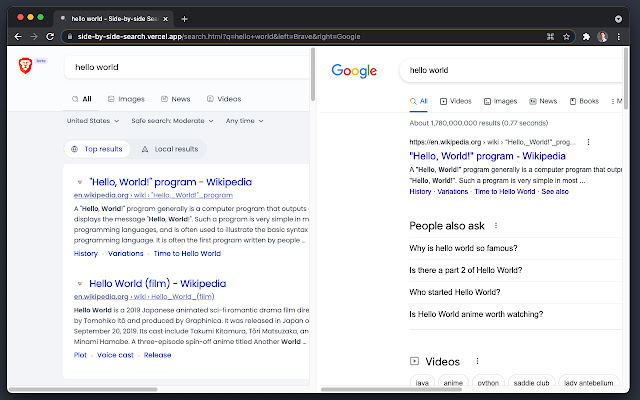640x400 pixels.
Task: Select the Top results toggle
Action: coord(97,149)
